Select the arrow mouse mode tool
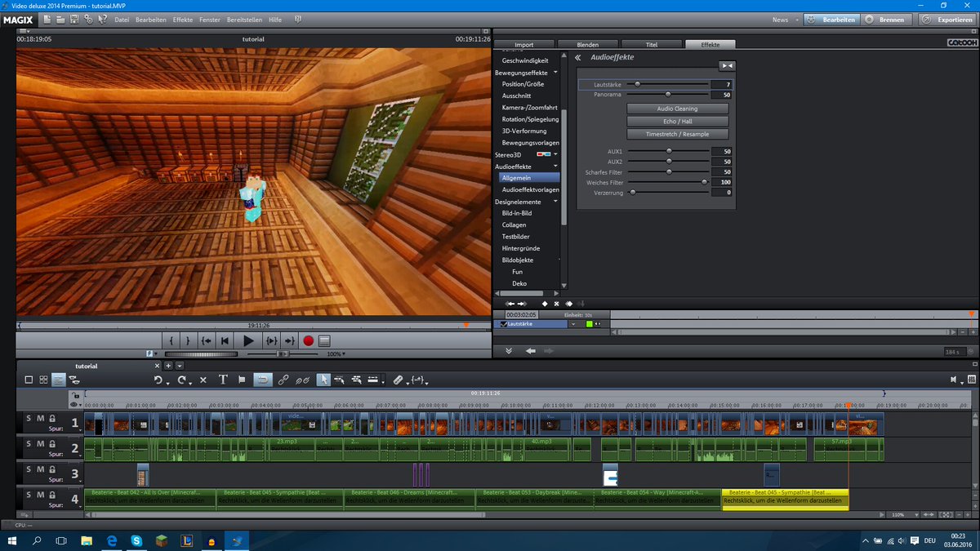The height and width of the screenshot is (551, 980). [323, 380]
